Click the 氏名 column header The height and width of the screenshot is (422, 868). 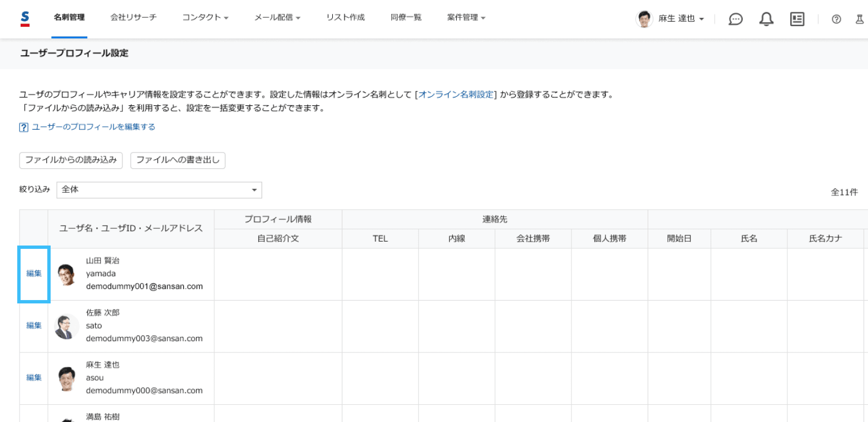[x=749, y=239]
